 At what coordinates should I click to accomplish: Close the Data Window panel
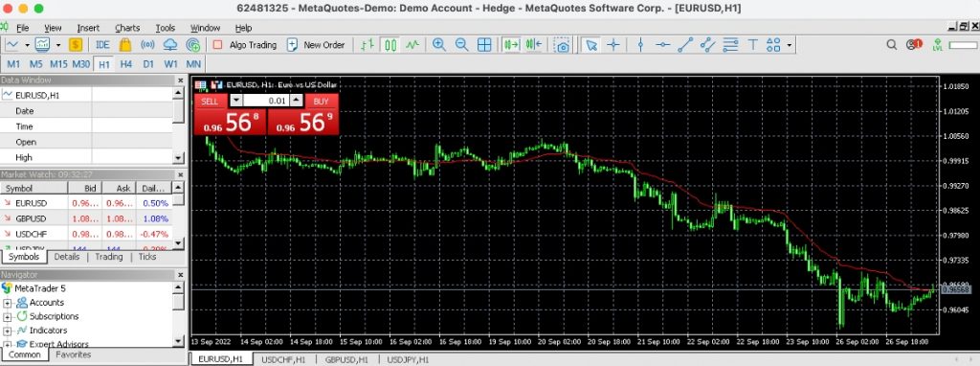(180, 80)
